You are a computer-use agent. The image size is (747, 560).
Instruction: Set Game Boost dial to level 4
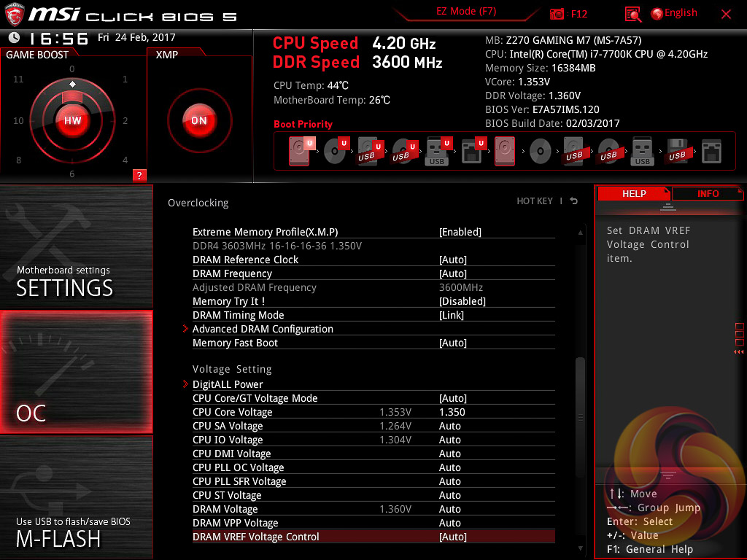[125, 160]
